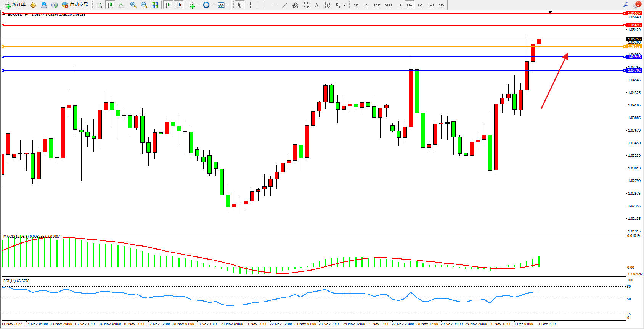
Task: Switch to the M15 timeframe
Action: pos(377,5)
